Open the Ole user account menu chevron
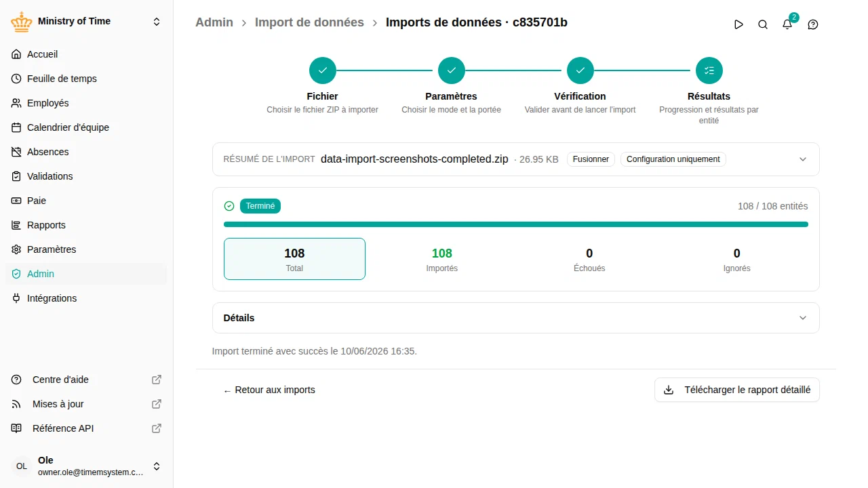The height and width of the screenshot is (488, 868). (157, 466)
